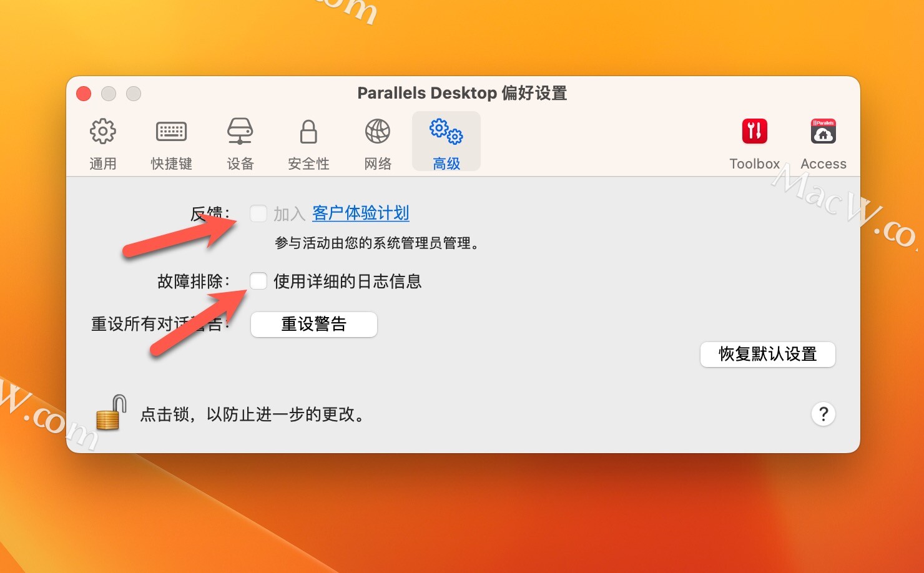Click the 故障排除: label
This screenshot has height=573, width=924.
pos(194,281)
